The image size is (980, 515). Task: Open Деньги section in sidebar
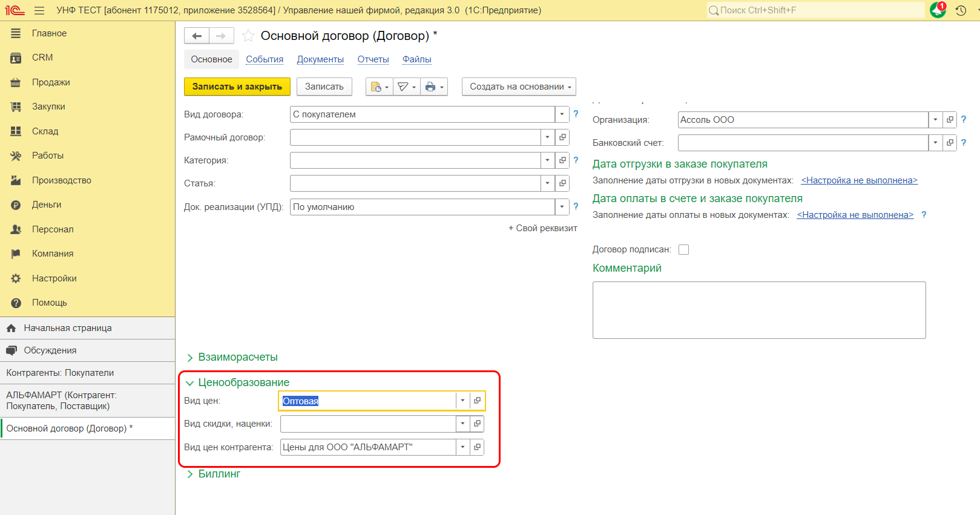click(x=47, y=205)
